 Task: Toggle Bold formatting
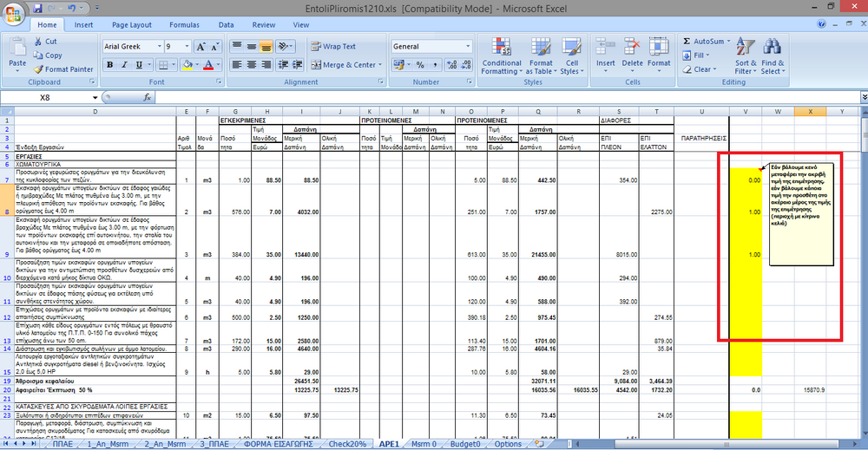(x=111, y=65)
